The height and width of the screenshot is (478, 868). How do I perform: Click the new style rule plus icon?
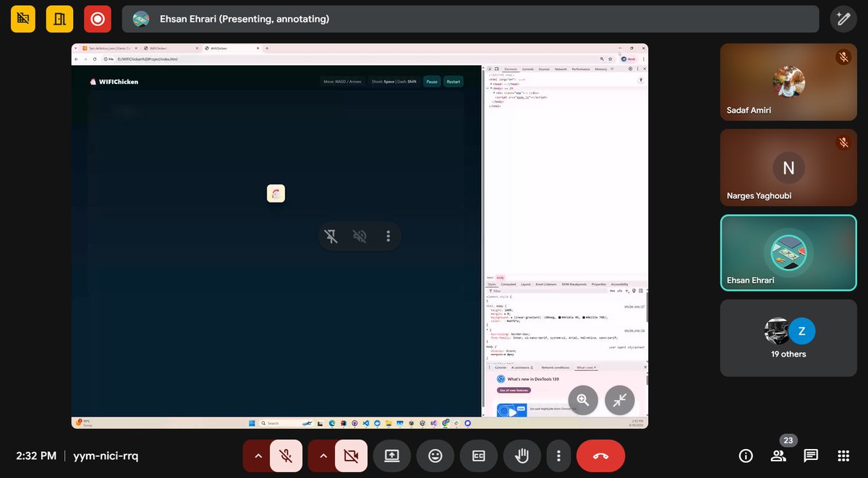point(626,291)
